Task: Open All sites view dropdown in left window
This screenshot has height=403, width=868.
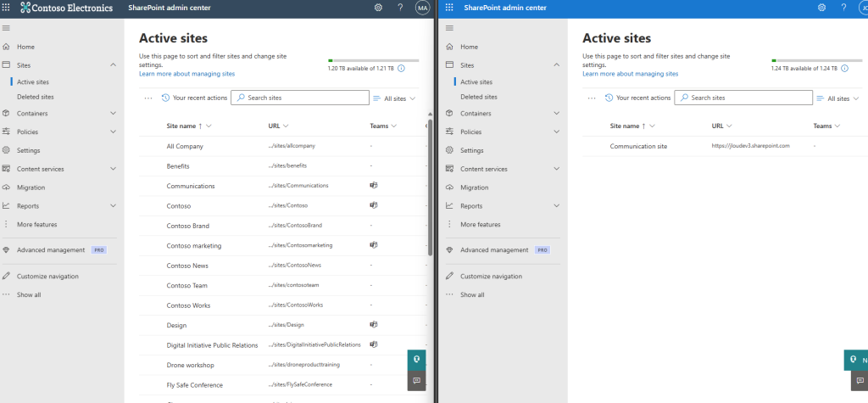Action: 394,98
